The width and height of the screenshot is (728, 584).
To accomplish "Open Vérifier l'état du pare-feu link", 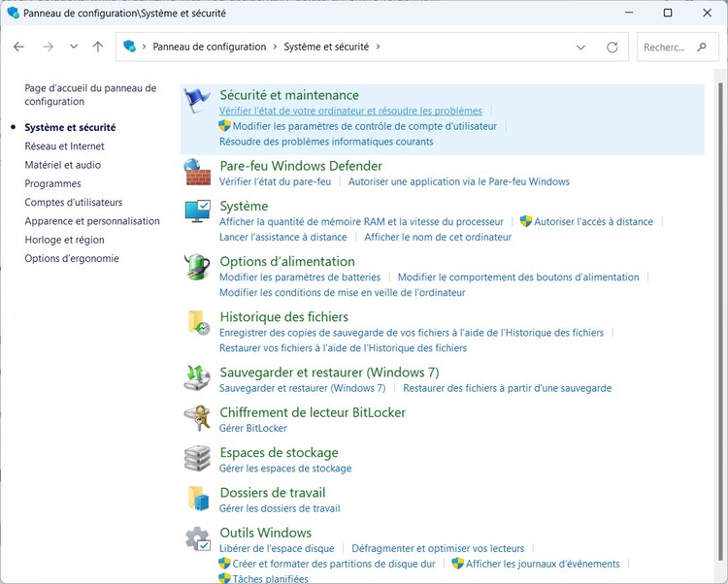I will [275, 181].
